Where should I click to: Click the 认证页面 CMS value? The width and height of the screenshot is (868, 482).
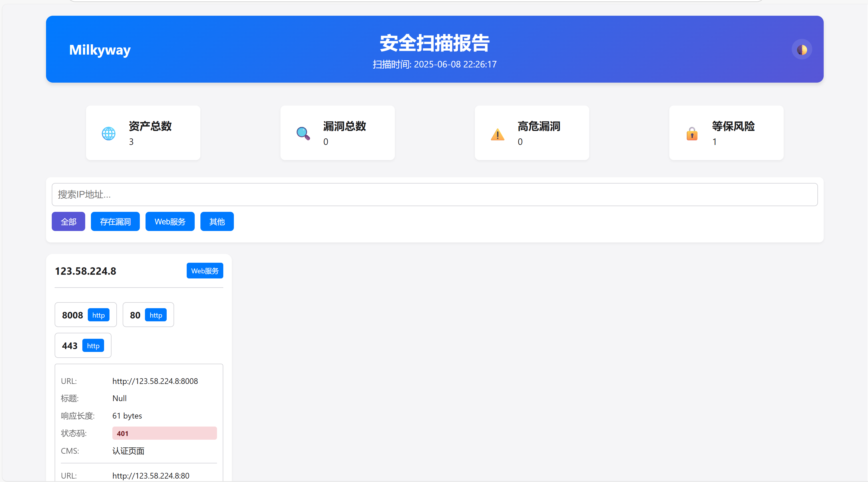click(x=128, y=451)
